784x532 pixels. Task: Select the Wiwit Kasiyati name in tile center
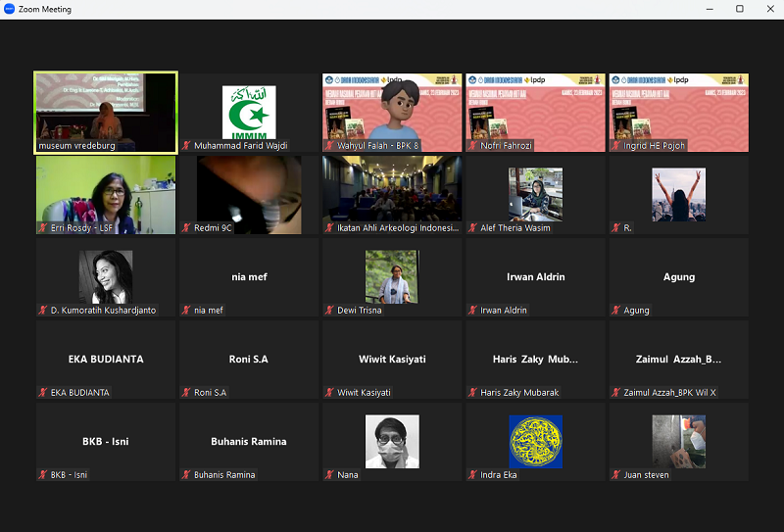[392, 359]
